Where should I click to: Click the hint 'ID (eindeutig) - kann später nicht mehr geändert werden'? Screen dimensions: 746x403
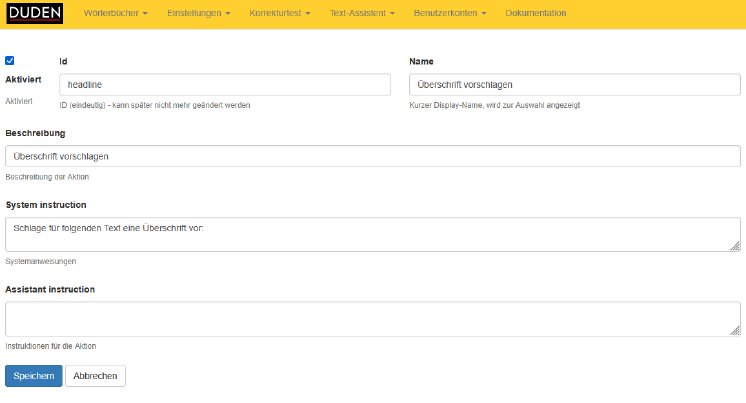coord(155,105)
